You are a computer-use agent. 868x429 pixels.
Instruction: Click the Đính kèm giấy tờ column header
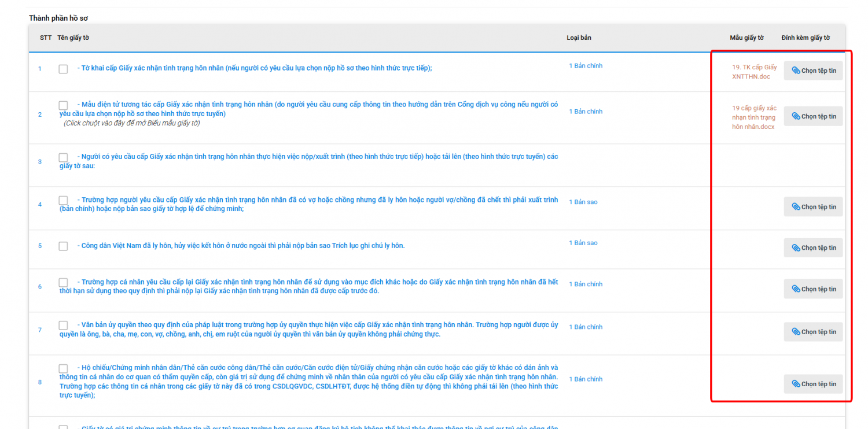(805, 38)
